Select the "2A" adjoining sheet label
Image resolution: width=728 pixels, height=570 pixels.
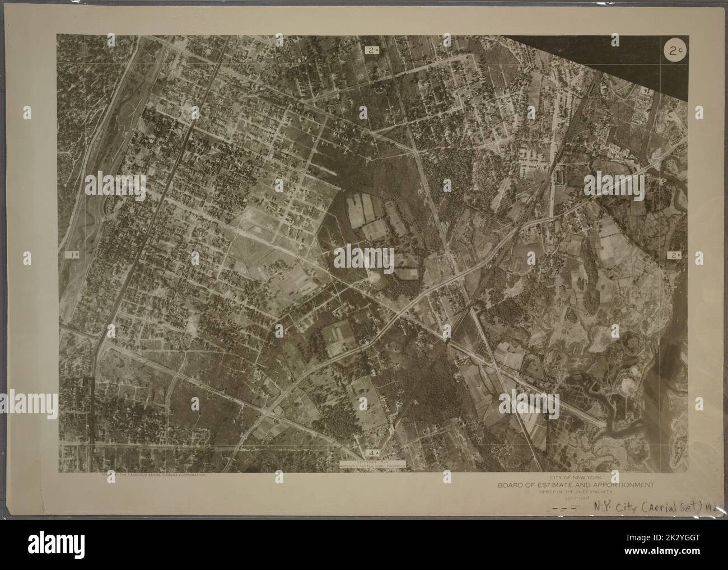tap(373, 50)
